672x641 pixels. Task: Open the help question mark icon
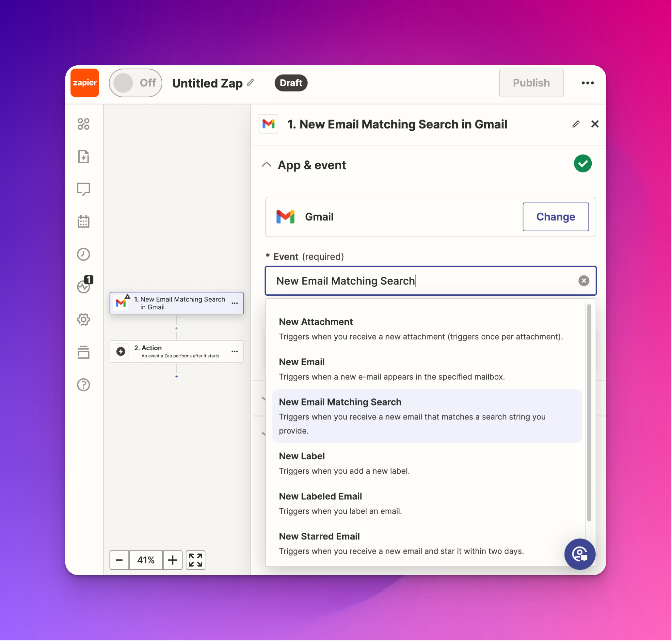tap(83, 385)
